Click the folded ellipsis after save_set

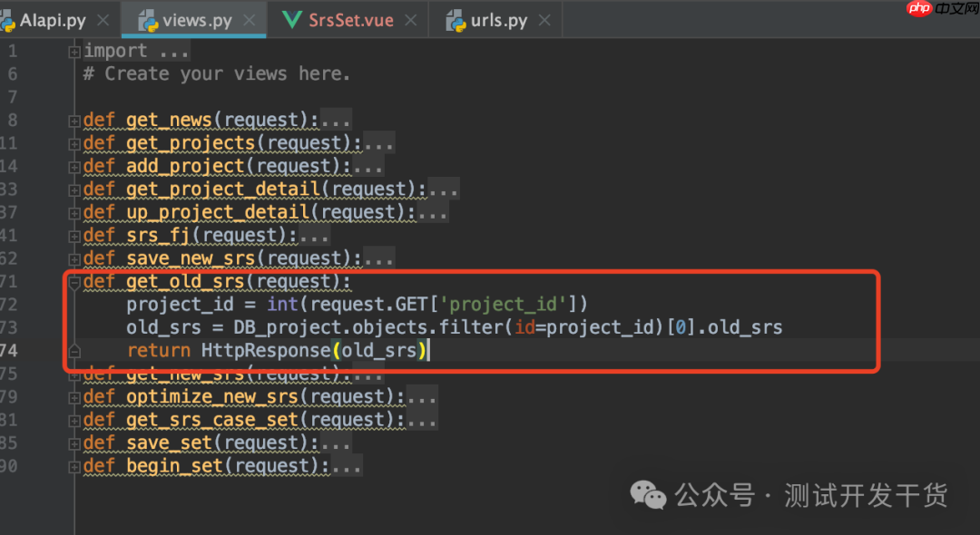click(336, 443)
